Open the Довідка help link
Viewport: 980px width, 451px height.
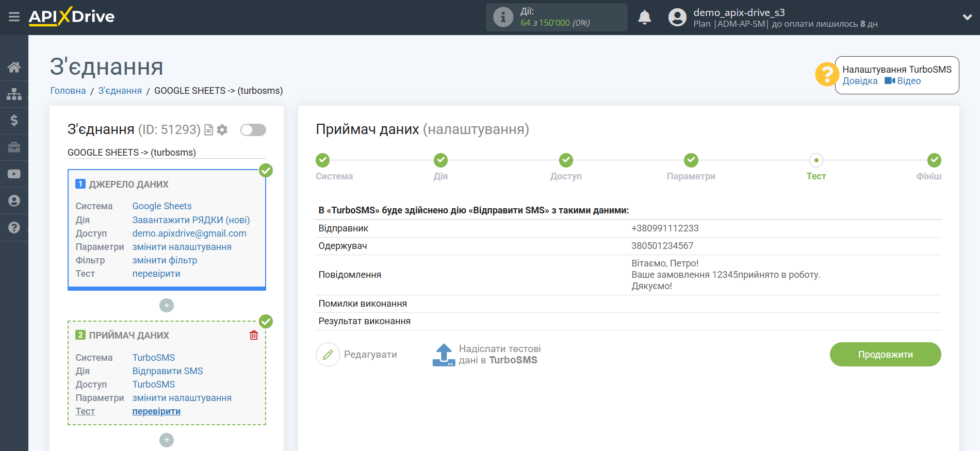860,81
